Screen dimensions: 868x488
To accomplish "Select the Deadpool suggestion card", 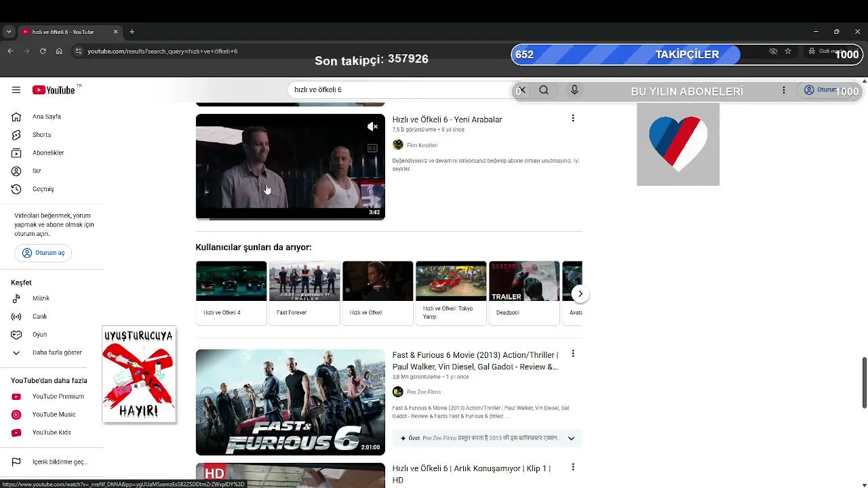I will pos(524,293).
